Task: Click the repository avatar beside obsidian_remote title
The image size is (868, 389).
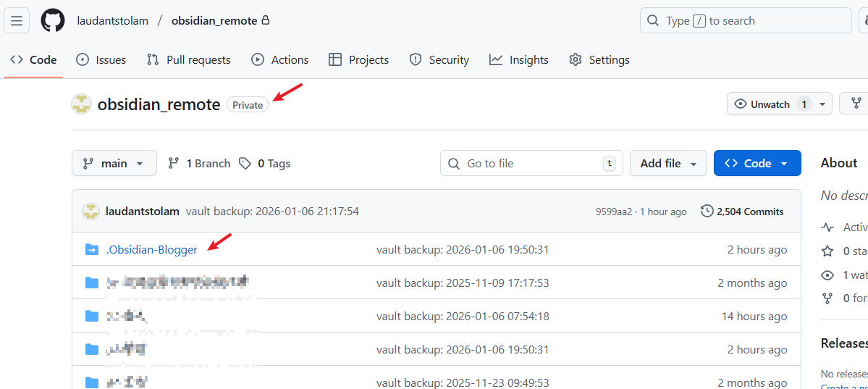Action: pyautogui.click(x=81, y=104)
